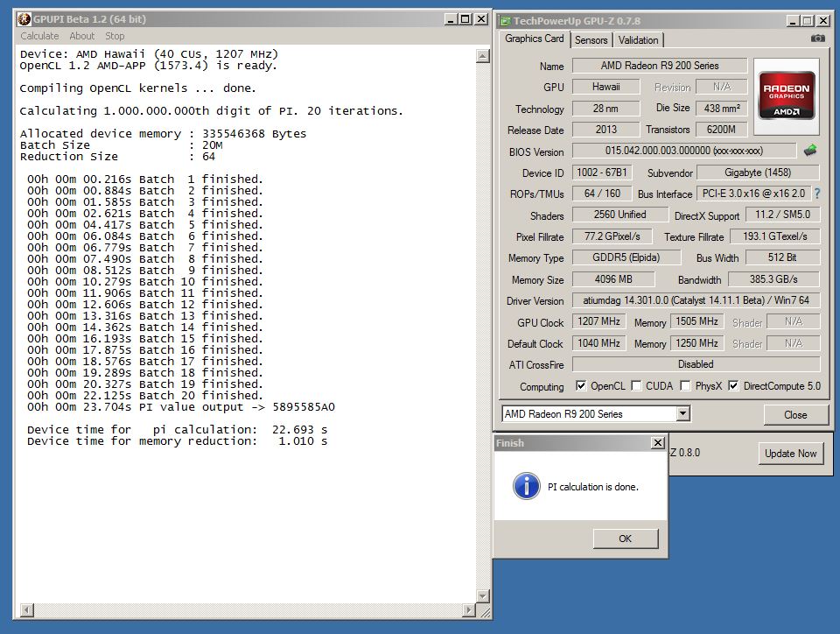Image resolution: width=840 pixels, height=634 pixels.
Task: Toggle the CUDA checkbox
Action: pos(636,386)
